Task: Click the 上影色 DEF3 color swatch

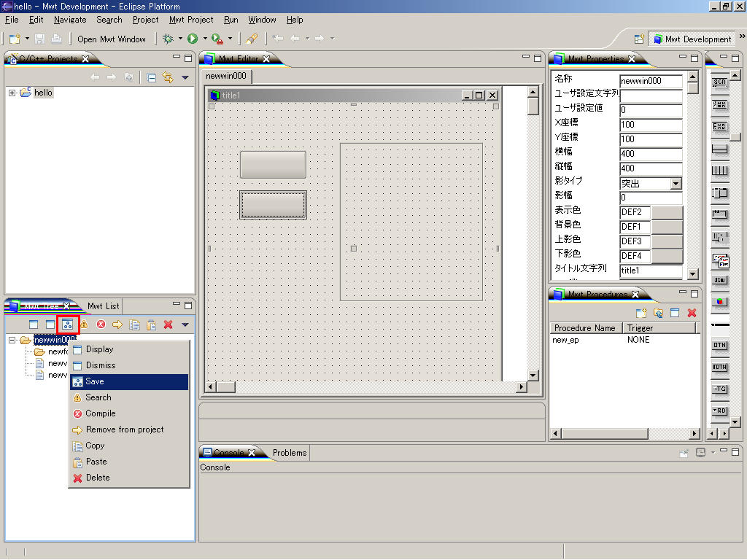Action: tap(667, 241)
